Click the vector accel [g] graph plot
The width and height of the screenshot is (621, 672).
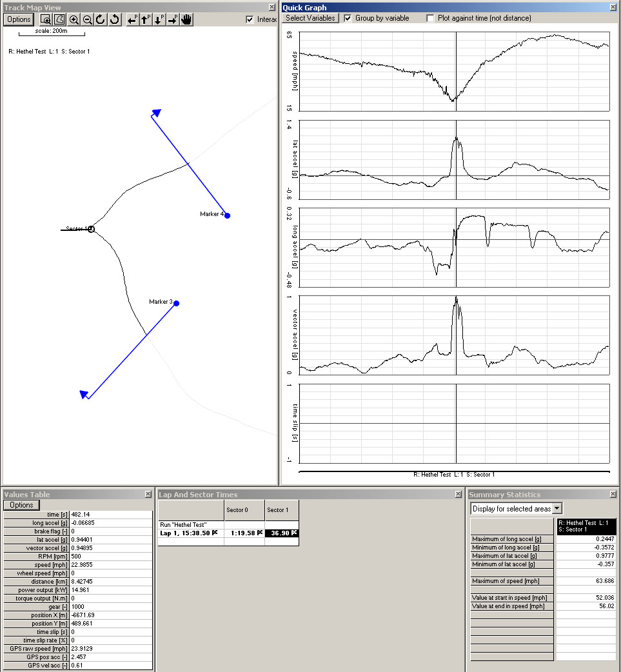point(454,335)
